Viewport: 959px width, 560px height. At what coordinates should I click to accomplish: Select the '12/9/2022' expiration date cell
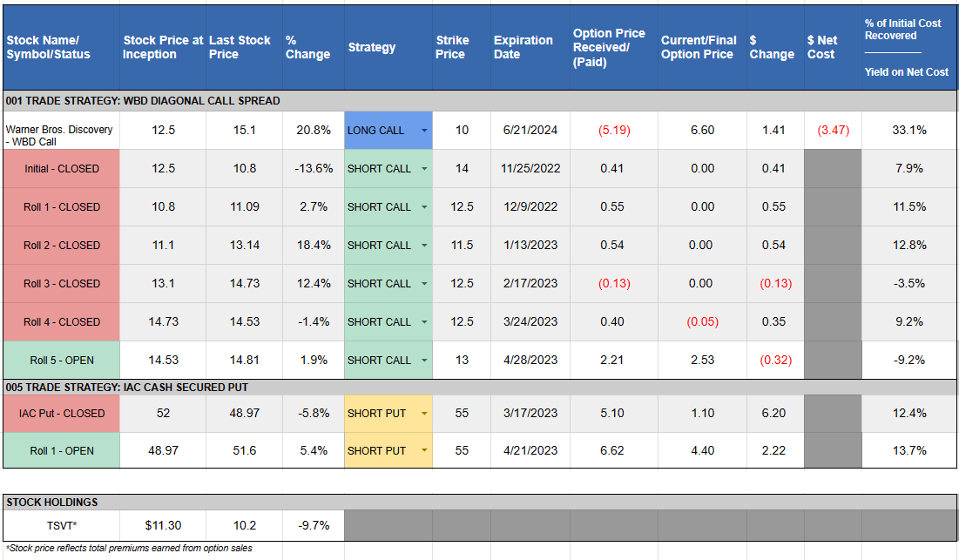[530, 207]
